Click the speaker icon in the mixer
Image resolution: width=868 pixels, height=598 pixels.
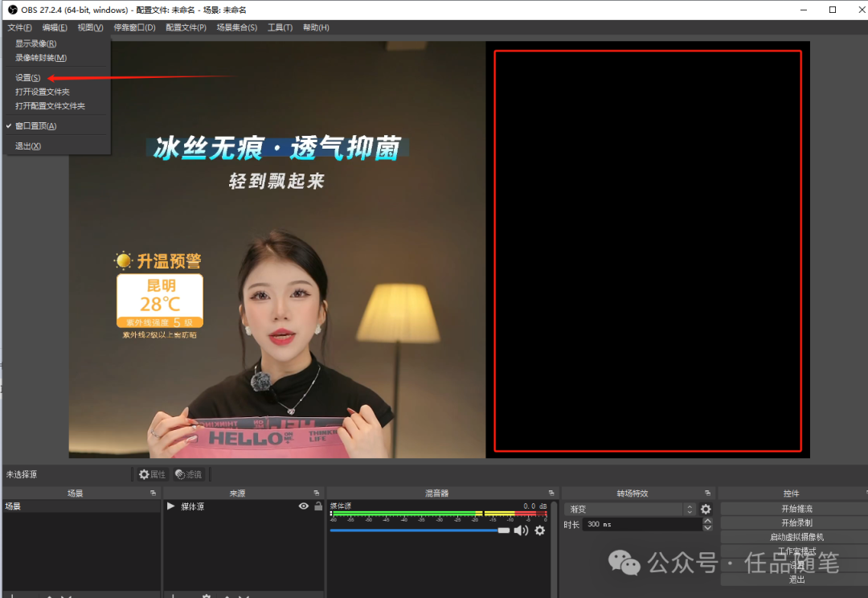point(521,530)
